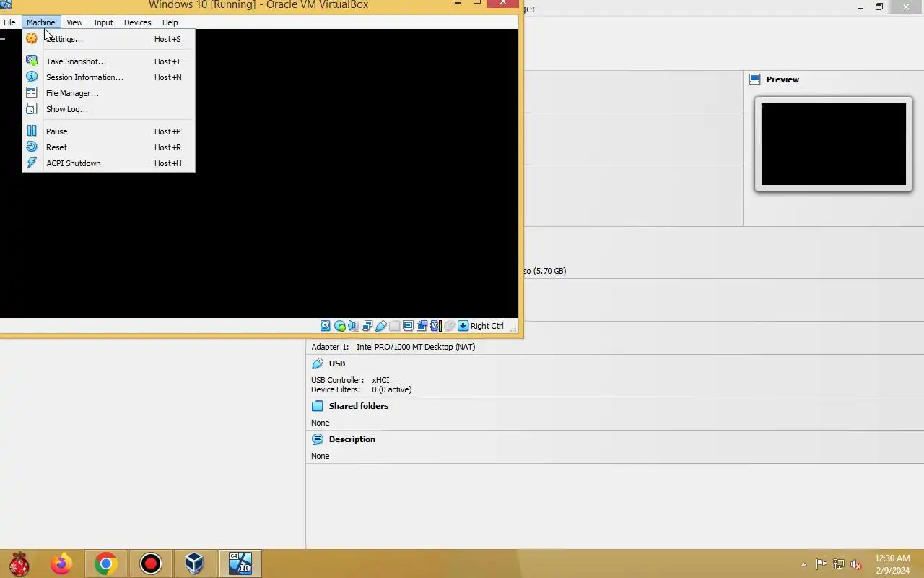Screen dimensions: 924x578
Task: Choose Settings... from Machine menu
Action: pyautogui.click(x=108, y=39)
